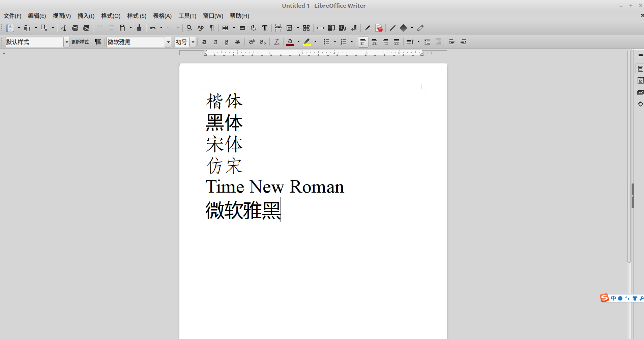Click the Save document icon
The width and height of the screenshot is (644, 339).
(44, 28)
